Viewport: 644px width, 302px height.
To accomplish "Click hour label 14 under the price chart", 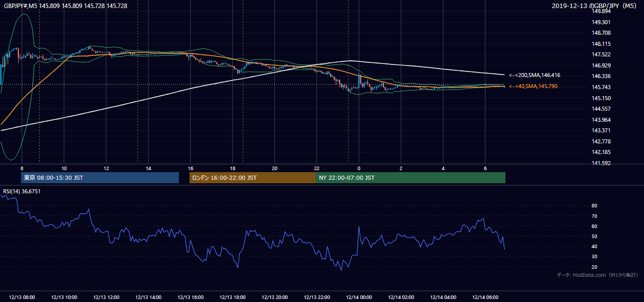I will [148, 168].
